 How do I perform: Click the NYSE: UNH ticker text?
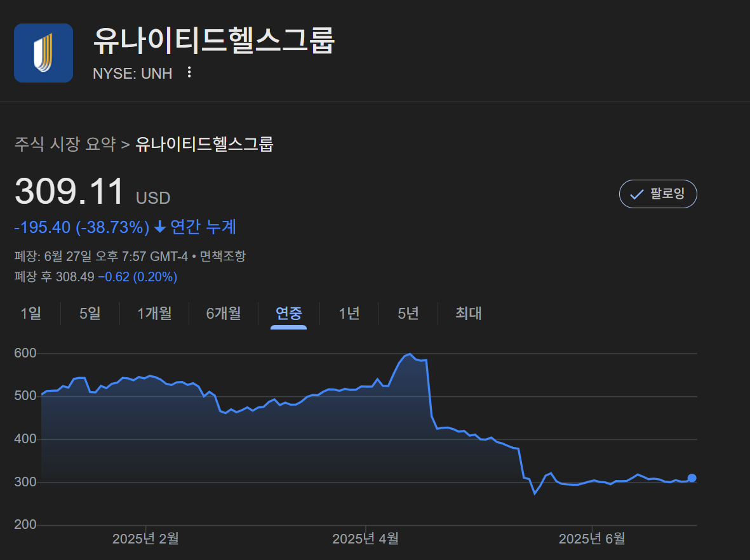pos(133,73)
